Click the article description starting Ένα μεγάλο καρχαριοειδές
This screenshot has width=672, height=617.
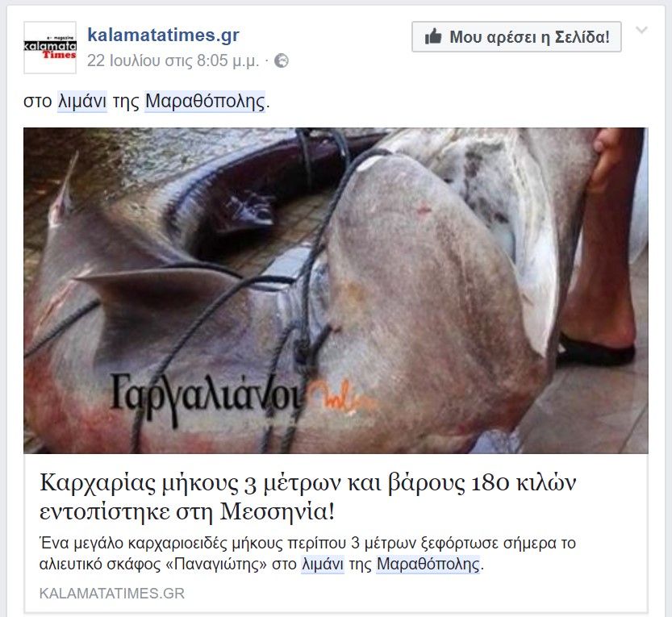point(307,553)
